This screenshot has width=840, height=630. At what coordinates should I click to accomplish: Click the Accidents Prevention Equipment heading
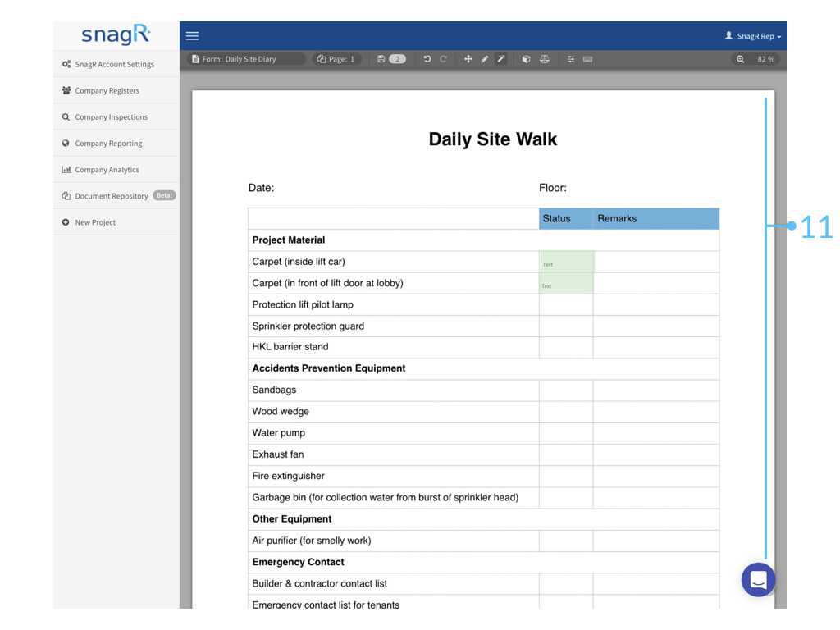click(x=329, y=368)
